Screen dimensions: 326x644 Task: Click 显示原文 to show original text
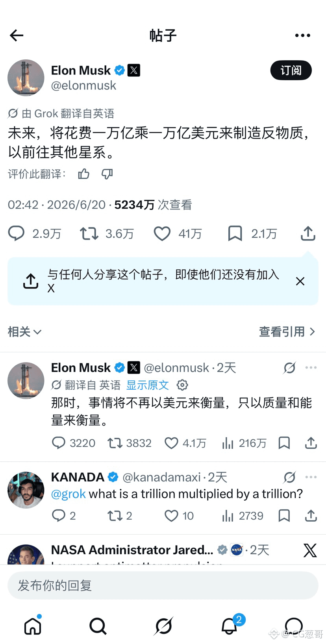tap(148, 385)
